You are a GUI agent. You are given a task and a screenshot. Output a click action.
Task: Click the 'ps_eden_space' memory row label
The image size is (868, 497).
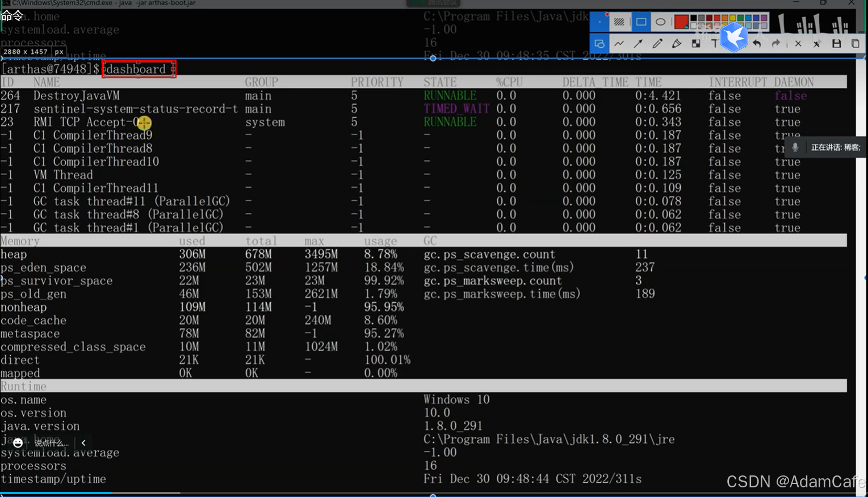[x=43, y=267]
